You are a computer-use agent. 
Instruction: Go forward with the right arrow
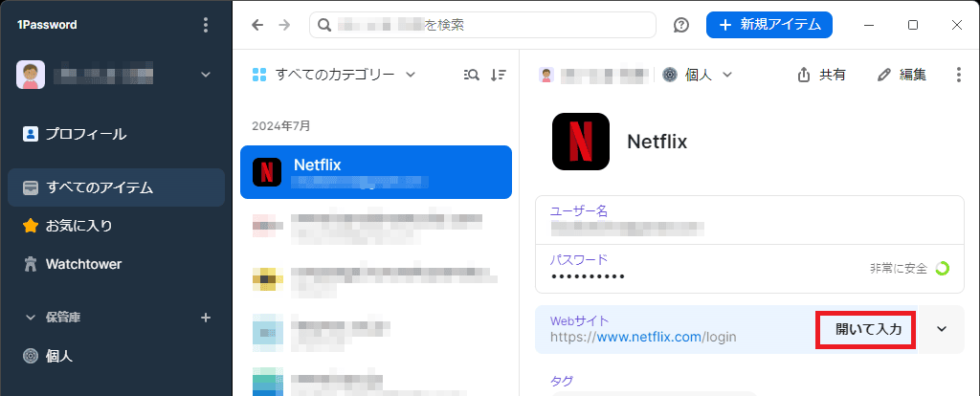284,25
